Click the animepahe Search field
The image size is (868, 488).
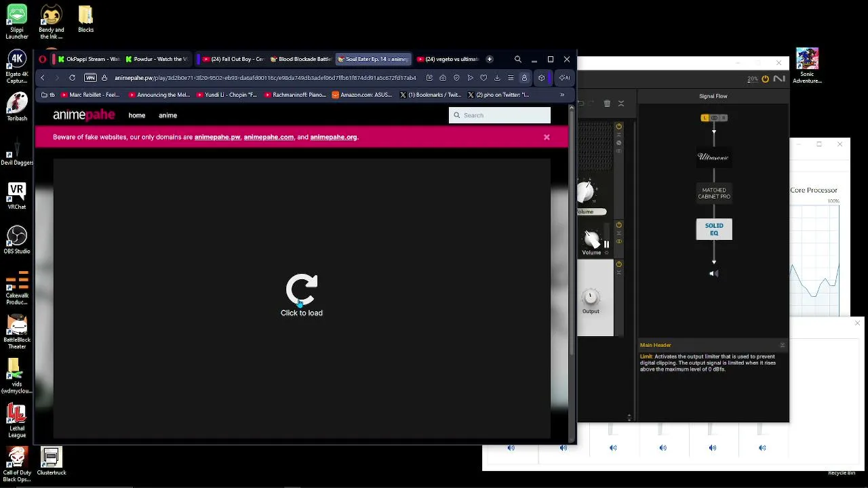pos(500,115)
